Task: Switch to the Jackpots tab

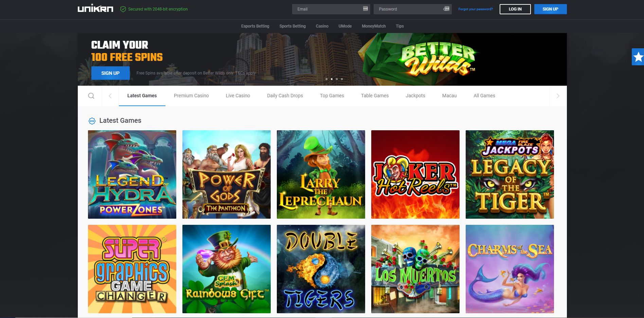Action: pyautogui.click(x=415, y=96)
